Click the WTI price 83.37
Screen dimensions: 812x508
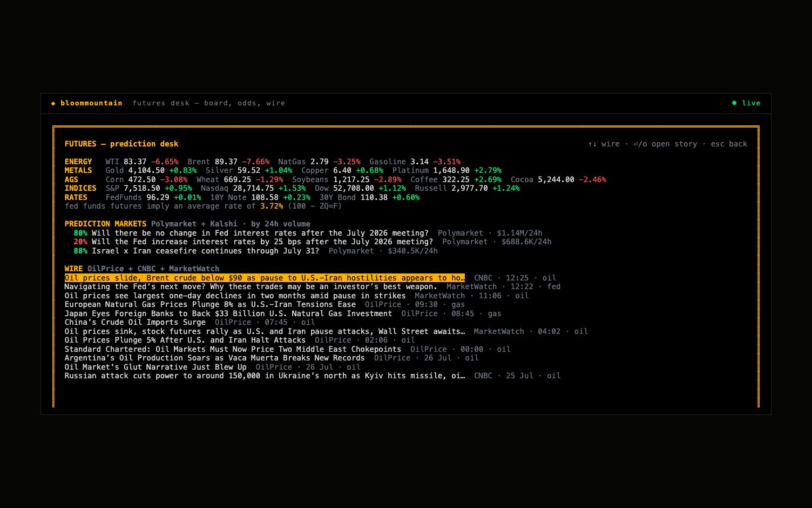[x=135, y=162]
